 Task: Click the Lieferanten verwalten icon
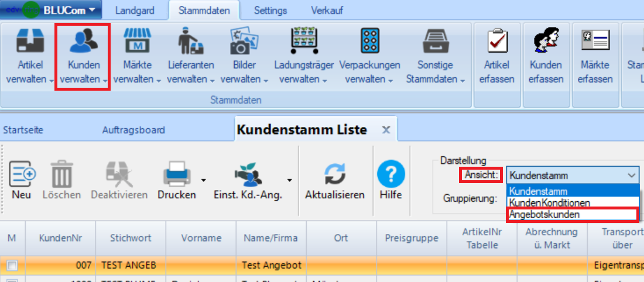(x=190, y=42)
